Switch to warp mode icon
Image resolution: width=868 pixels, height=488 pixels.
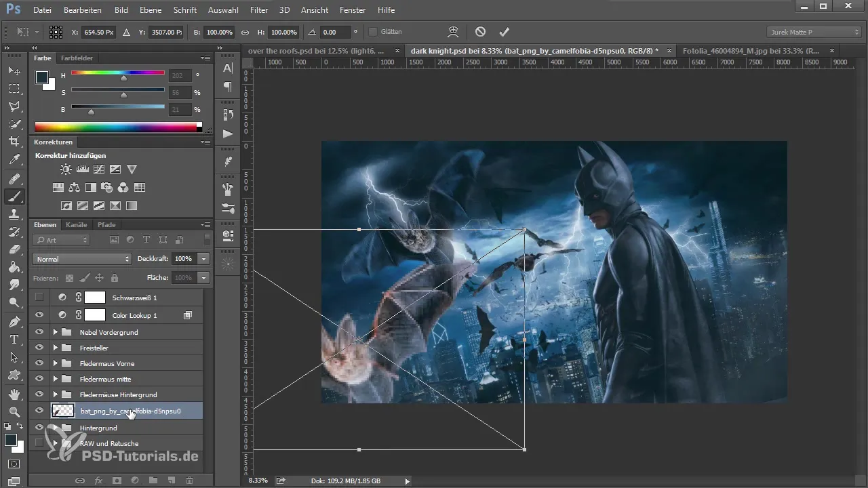click(x=454, y=32)
